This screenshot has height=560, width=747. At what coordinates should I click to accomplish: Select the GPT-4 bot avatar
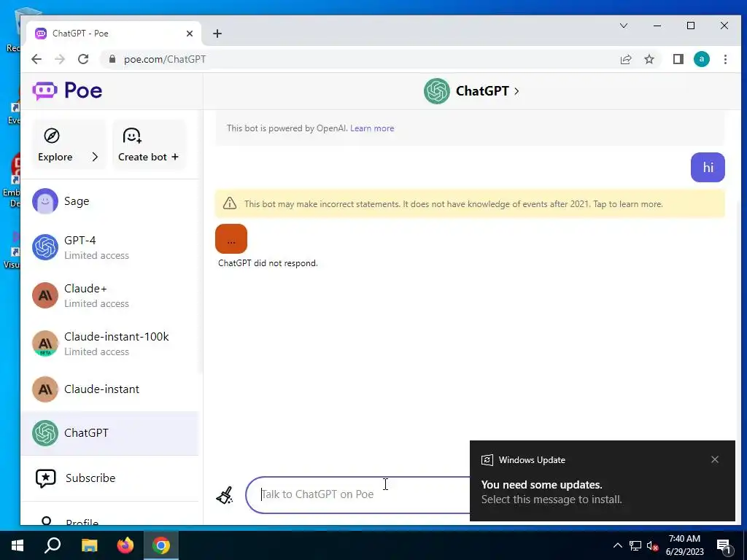45,247
